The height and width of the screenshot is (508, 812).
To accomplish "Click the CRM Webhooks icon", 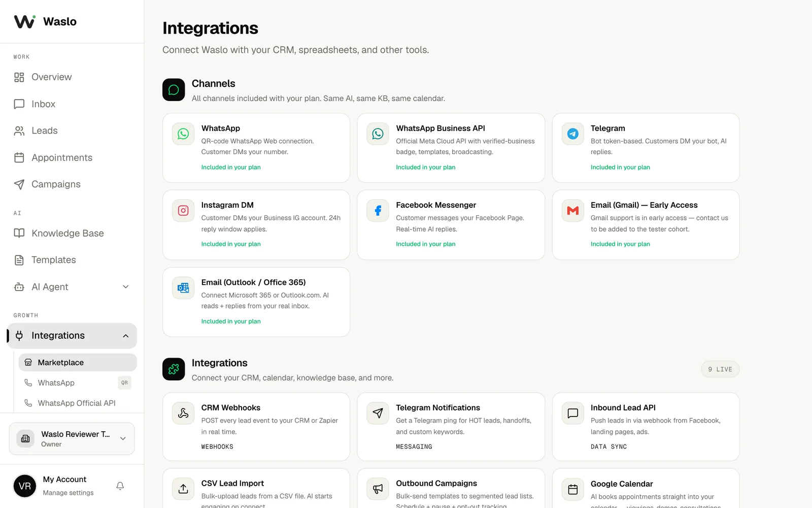I will (x=183, y=414).
